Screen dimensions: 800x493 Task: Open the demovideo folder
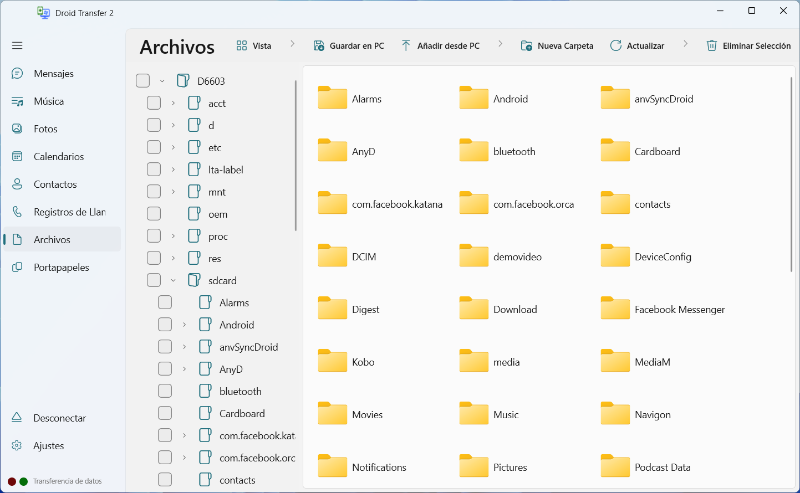click(500, 256)
